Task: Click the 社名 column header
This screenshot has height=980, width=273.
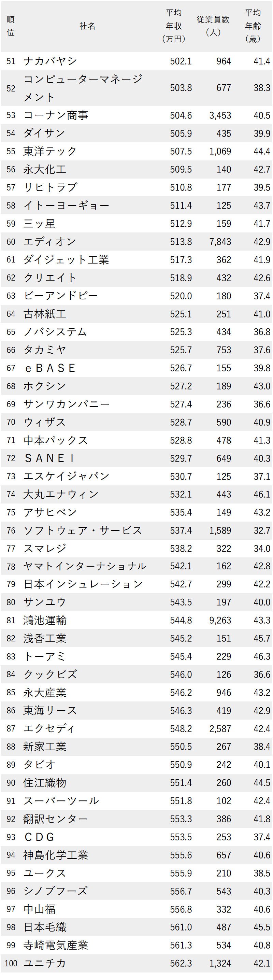Action: pyautogui.click(x=87, y=26)
